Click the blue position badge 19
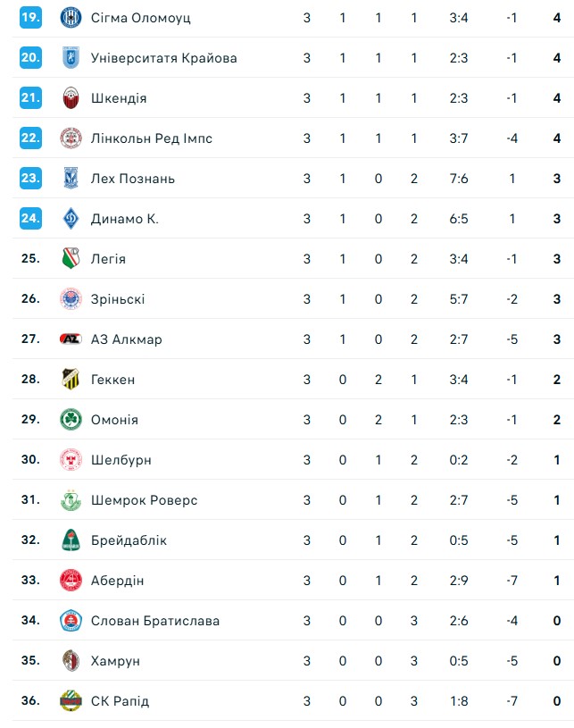574x728 pixels. (31, 18)
